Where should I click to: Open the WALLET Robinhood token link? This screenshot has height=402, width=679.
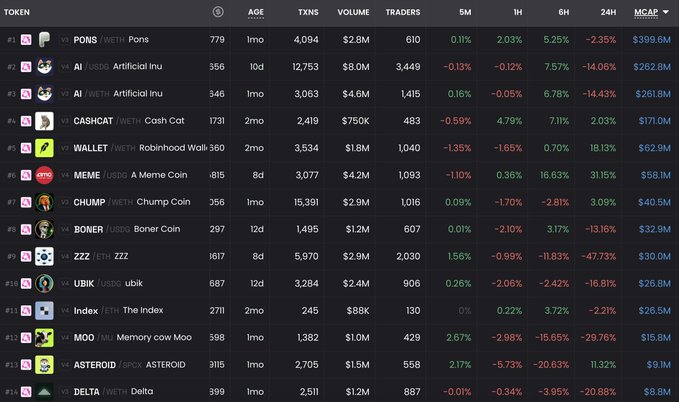pyautogui.click(x=140, y=148)
